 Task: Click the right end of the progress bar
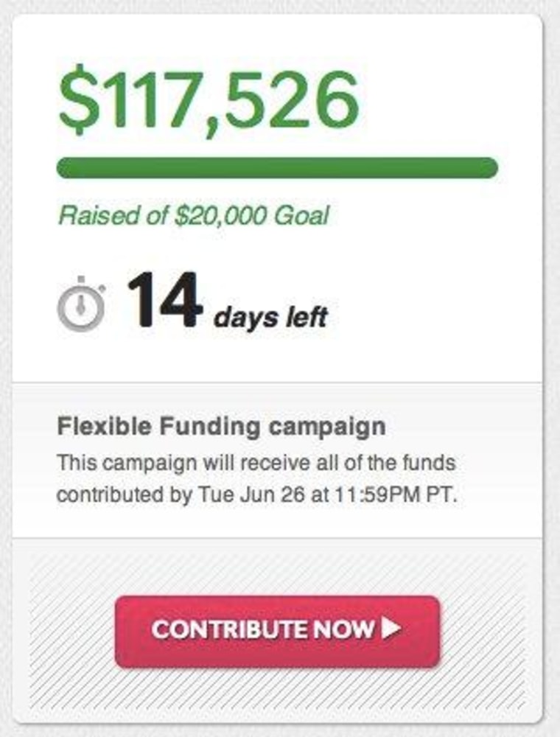[x=489, y=168]
